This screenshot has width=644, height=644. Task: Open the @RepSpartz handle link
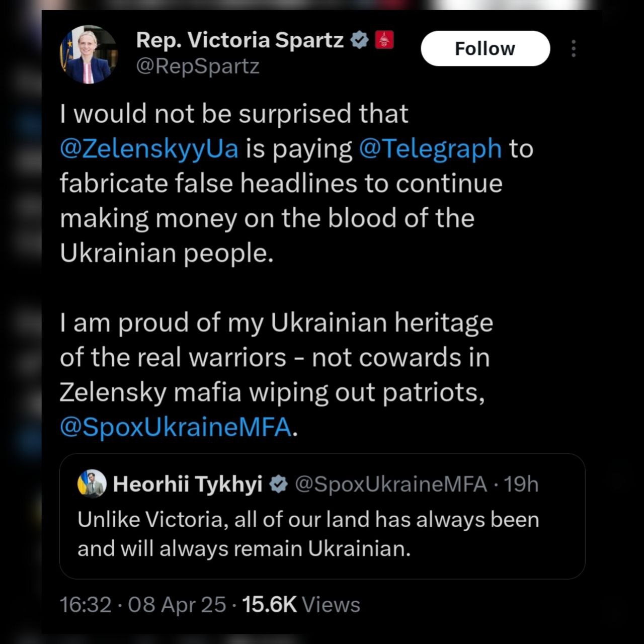click(198, 66)
